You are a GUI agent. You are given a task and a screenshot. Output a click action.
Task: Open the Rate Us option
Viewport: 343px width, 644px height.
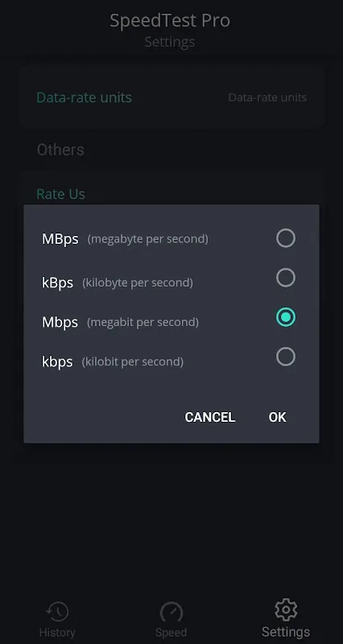(x=61, y=193)
